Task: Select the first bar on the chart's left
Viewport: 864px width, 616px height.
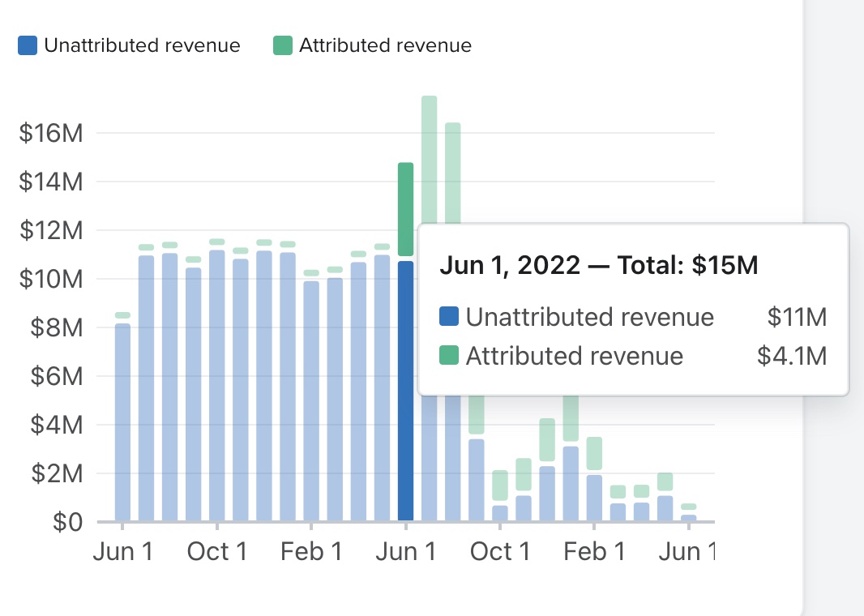Action: pos(122,421)
